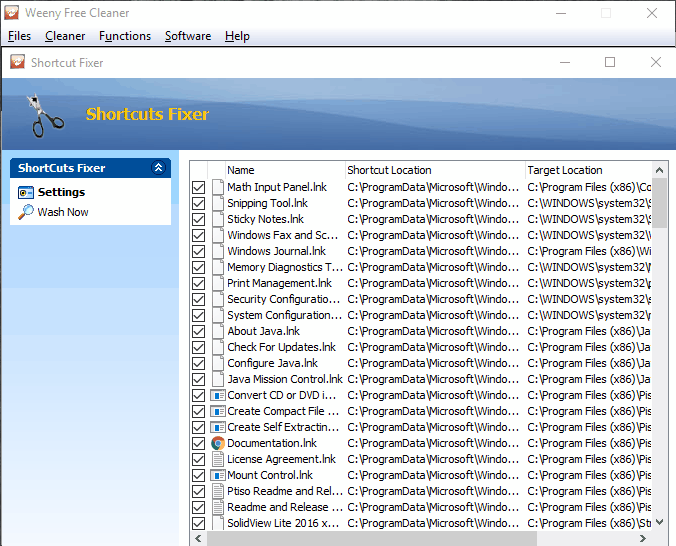This screenshot has width=676, height=546.
Task: Click the Settings icon in the sidebar
Action: (25, 192)
